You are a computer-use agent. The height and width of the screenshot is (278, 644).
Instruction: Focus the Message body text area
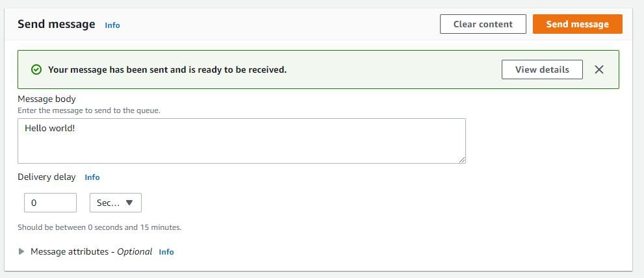tap(242, 141)
